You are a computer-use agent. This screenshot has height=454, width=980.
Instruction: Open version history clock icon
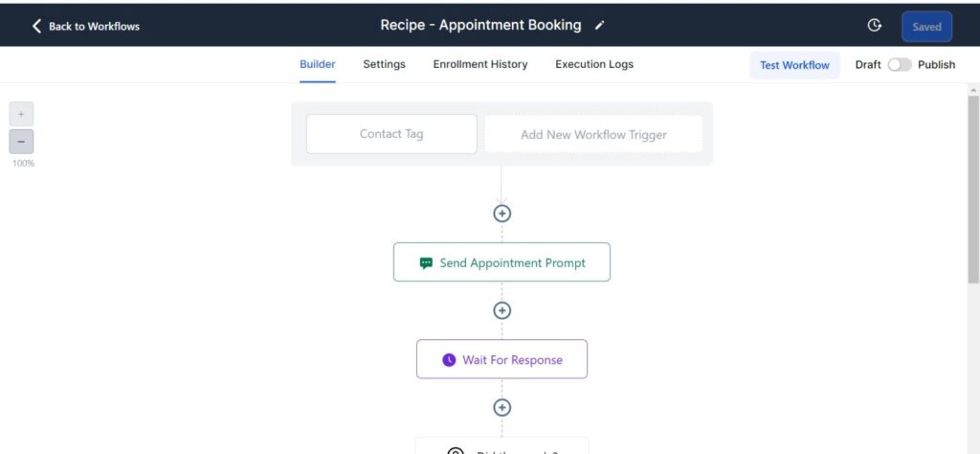tap(874, 26)
